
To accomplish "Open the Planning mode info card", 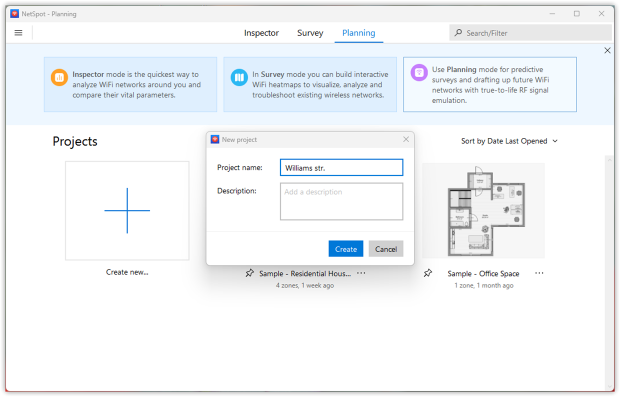I will pos(490,84).
